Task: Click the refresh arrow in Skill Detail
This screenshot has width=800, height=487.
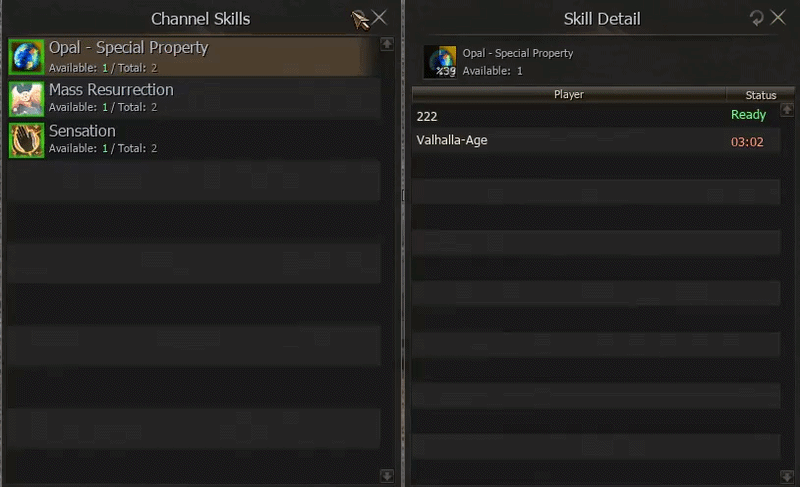Action: click(757, 18)
